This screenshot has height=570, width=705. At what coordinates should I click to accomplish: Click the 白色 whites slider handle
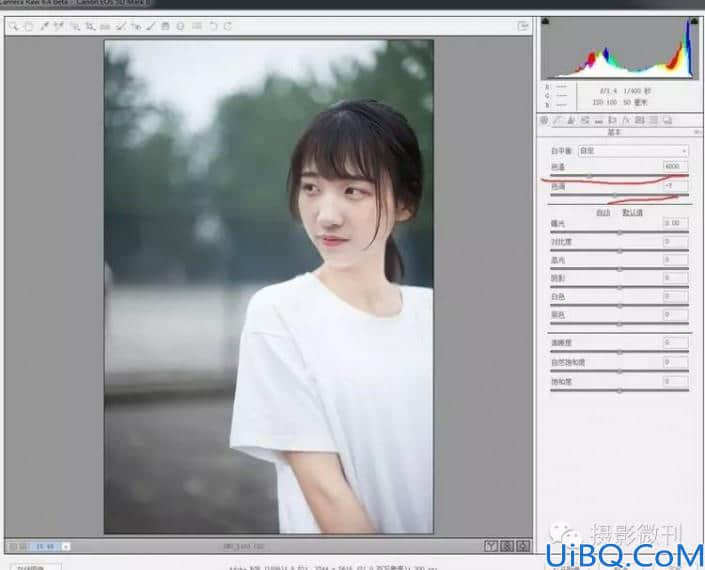pos(620,306)
